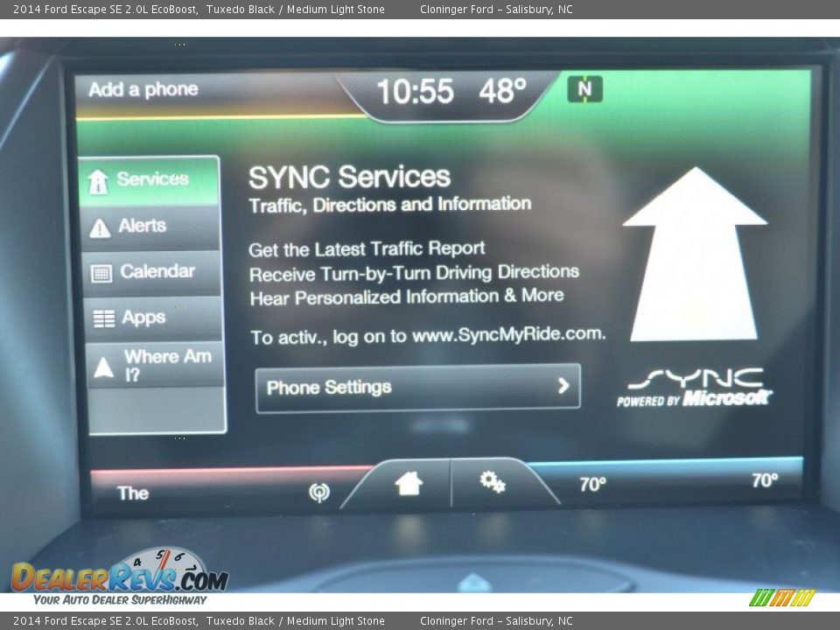Tap the passenger side 70° temperature
Screen dimensions: 840x630
(764, 480)
